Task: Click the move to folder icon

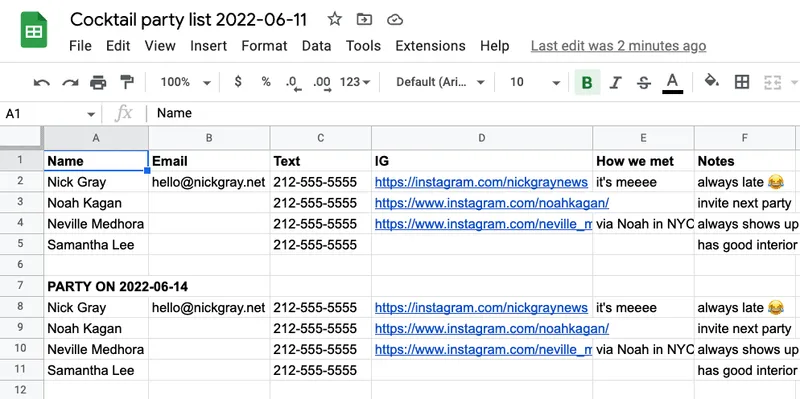Action: click(x=364, y=19)
